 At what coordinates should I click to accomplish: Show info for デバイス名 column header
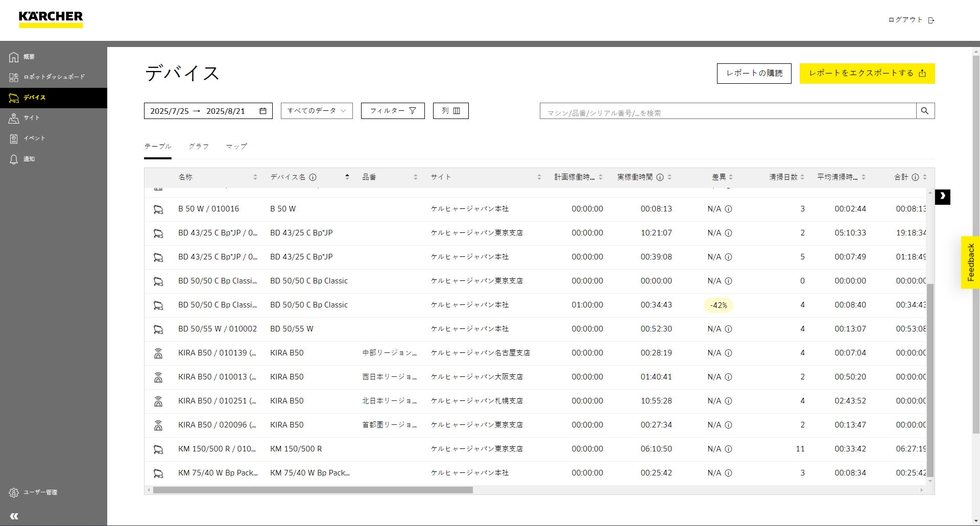coord(313,177)
